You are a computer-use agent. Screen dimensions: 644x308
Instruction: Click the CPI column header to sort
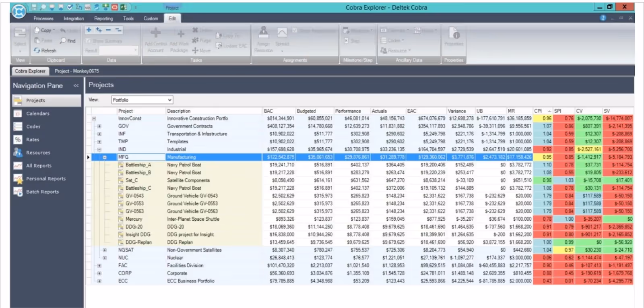543,111
